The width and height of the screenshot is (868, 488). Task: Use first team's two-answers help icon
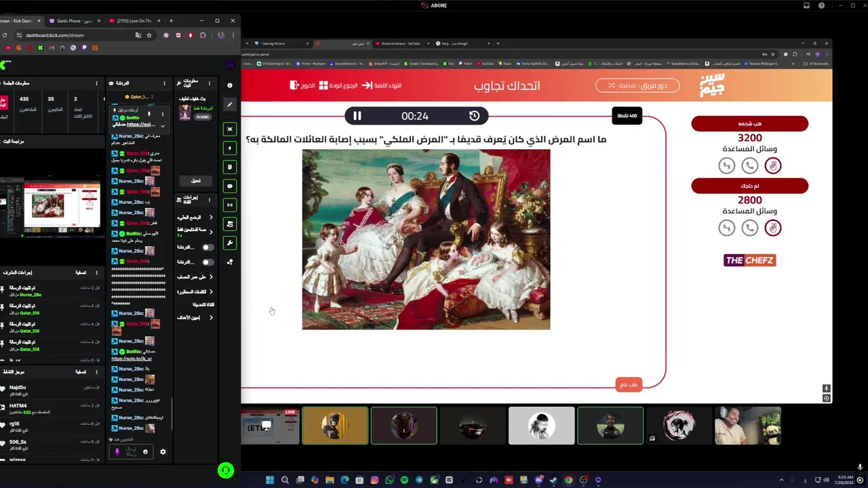pos(772,165)
